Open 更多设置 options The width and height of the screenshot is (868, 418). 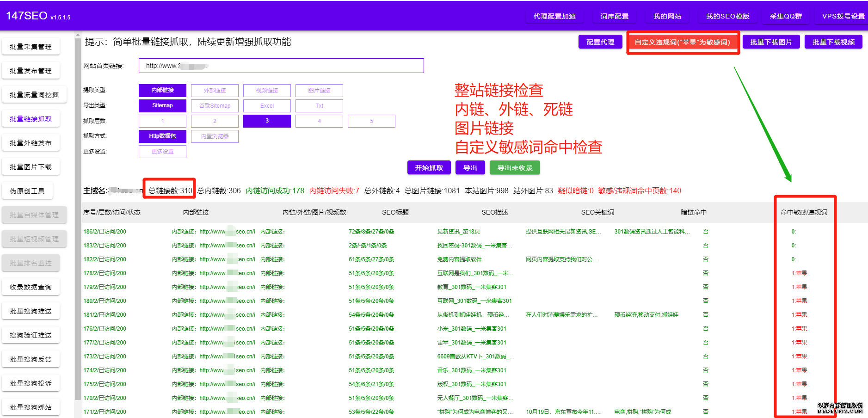tap(162, 151)
